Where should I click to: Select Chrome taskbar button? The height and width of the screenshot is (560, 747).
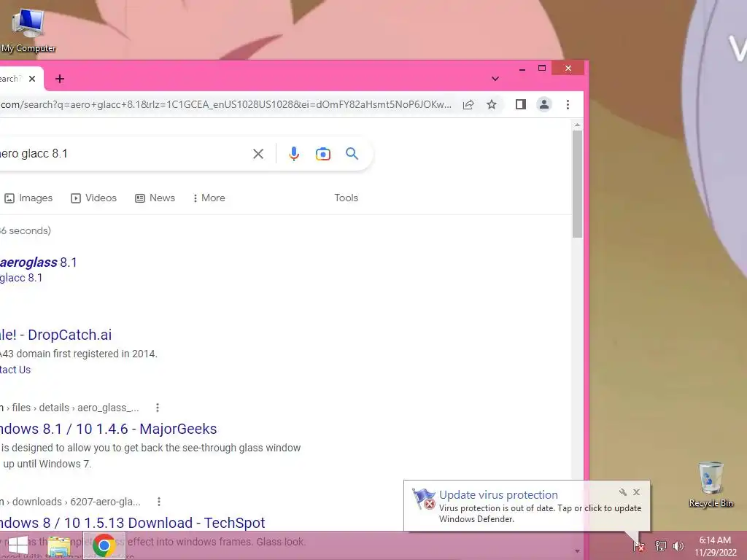104,545
